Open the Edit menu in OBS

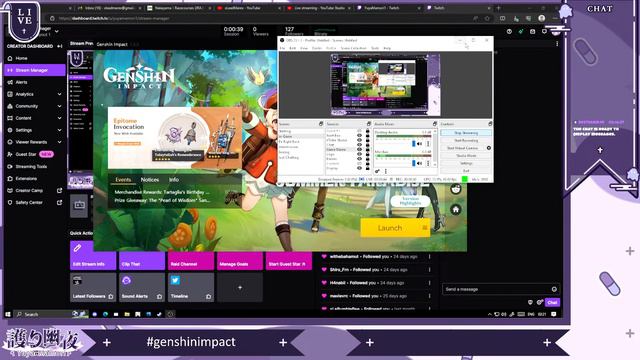click(x=293, y=48)
